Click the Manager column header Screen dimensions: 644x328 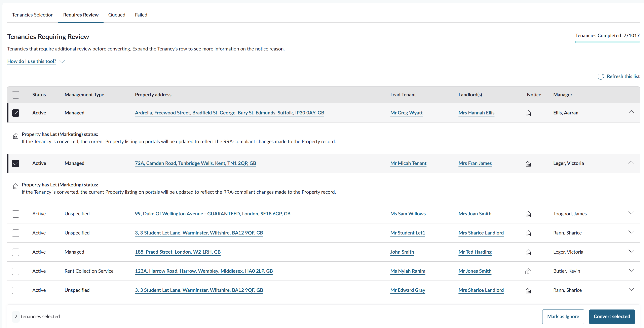click(563, 95)
